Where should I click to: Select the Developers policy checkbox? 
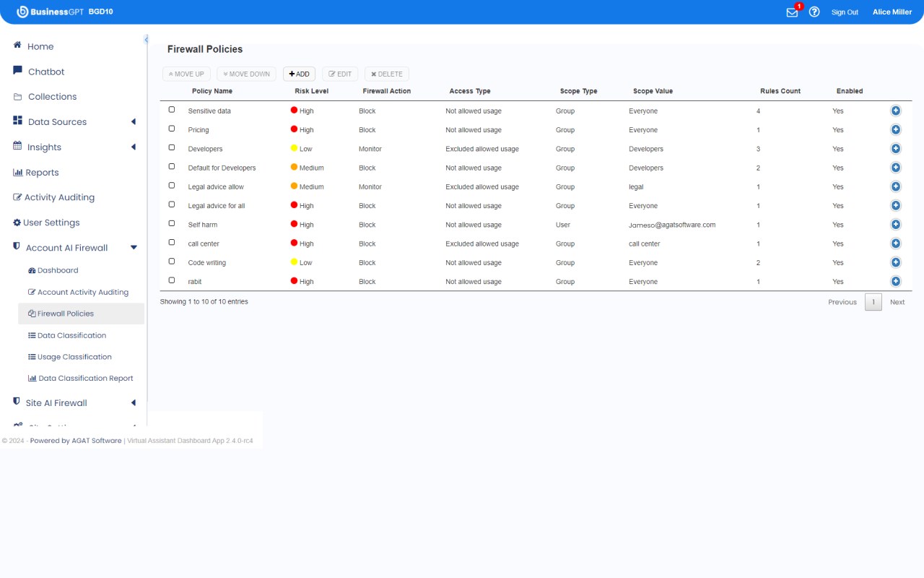coord(172,147)
